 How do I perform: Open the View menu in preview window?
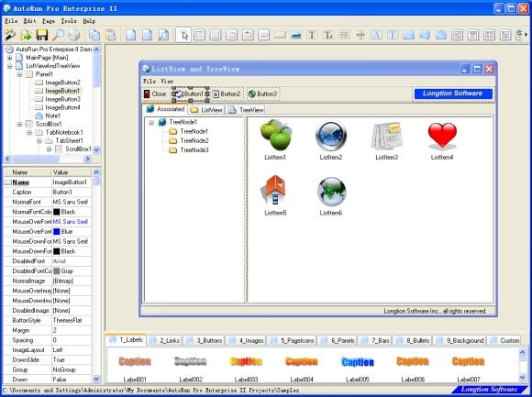tap(167, 82)
